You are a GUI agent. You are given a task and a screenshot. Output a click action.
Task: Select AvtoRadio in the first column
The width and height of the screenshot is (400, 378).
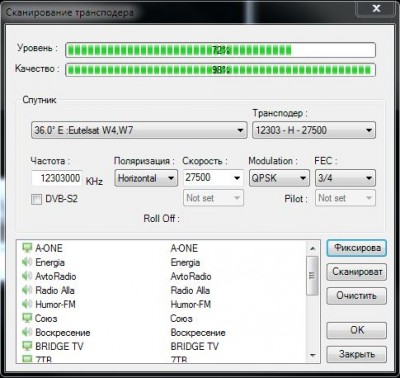tap(56, 276)
